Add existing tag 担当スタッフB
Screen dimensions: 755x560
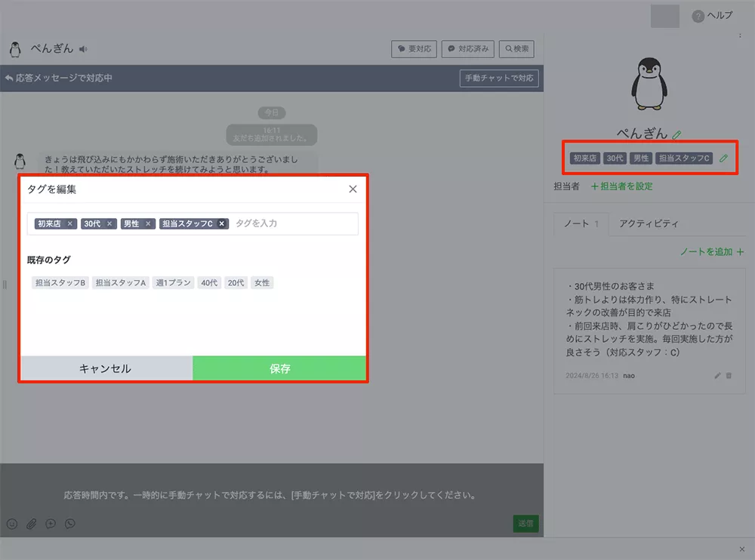(x=60, y=283)
